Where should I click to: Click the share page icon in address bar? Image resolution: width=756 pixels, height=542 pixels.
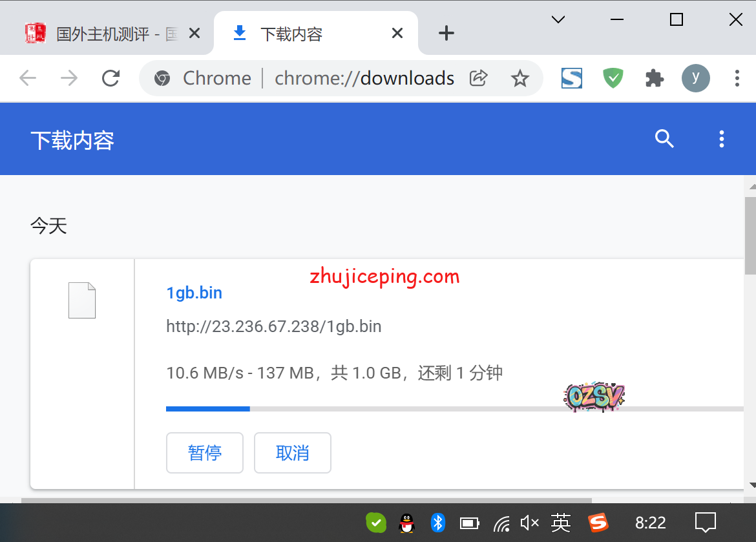[478, 78]
